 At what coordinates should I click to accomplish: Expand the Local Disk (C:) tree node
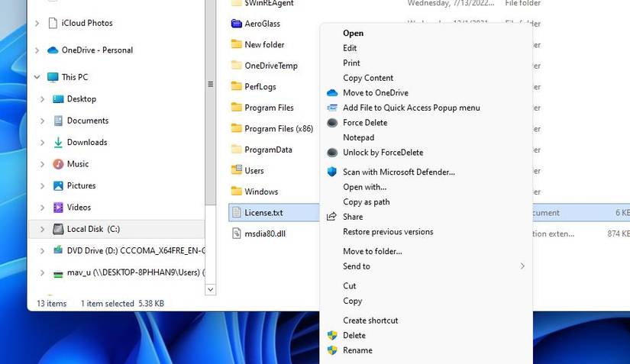tap(42, 229)
